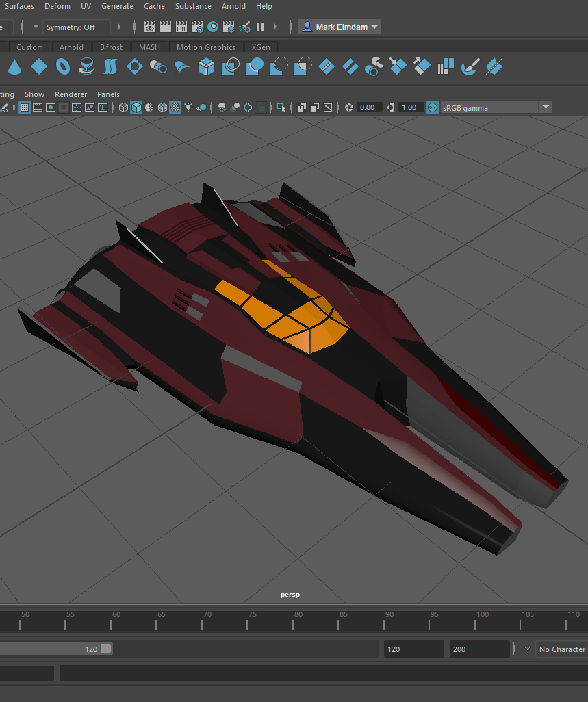Toggle color management ON button
This screenshot has height=702, width=588.
tap(433, 107)
